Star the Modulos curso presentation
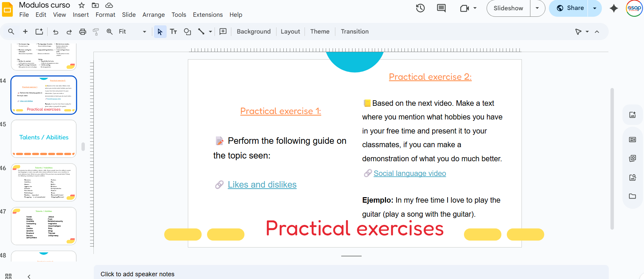 (x=81, y=5)
